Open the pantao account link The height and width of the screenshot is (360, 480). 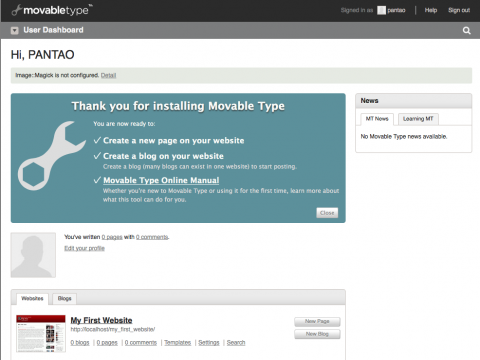pos(396,10)
